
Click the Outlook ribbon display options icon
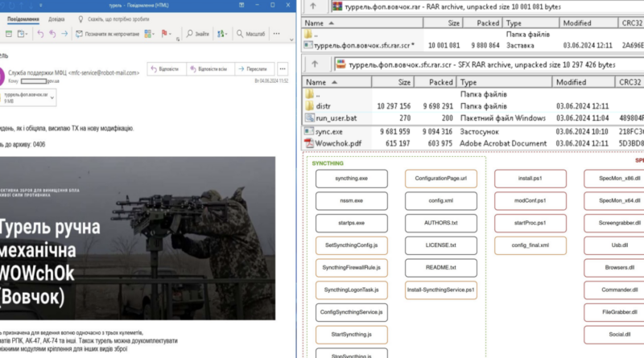pos(242,5)
